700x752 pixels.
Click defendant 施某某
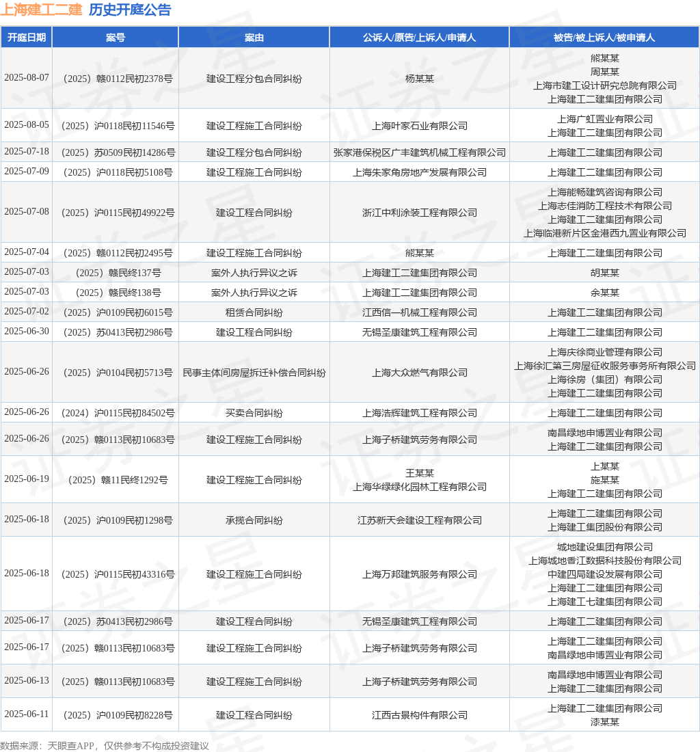604,480
